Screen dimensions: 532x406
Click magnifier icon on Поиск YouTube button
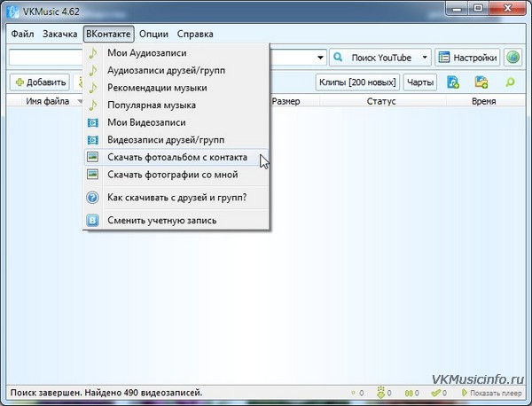click(x=338, y=57)
